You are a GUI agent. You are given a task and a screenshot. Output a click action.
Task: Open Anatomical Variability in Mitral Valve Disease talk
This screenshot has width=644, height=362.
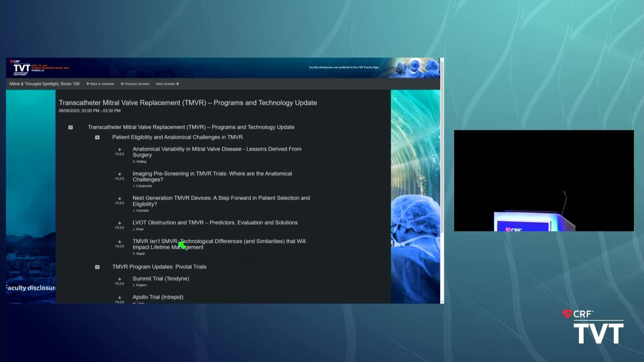pos(217,152)
